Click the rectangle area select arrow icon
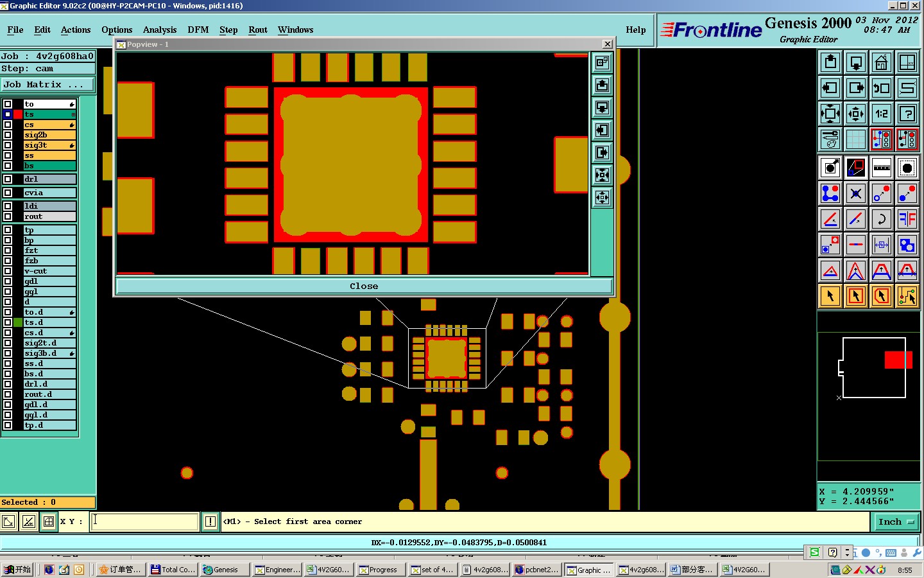The width and height of the screenshot is (924, 578). coord(856,296)
